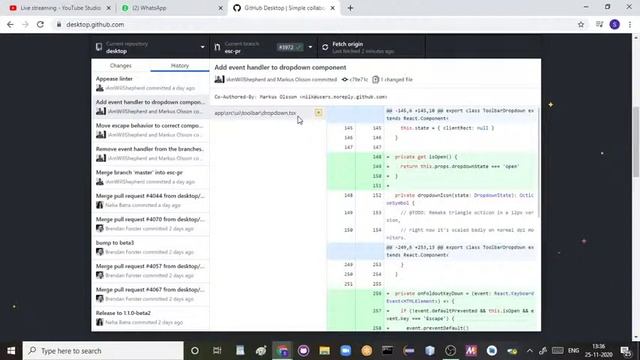Click the Fetch origin button

(x=371, y=47)
